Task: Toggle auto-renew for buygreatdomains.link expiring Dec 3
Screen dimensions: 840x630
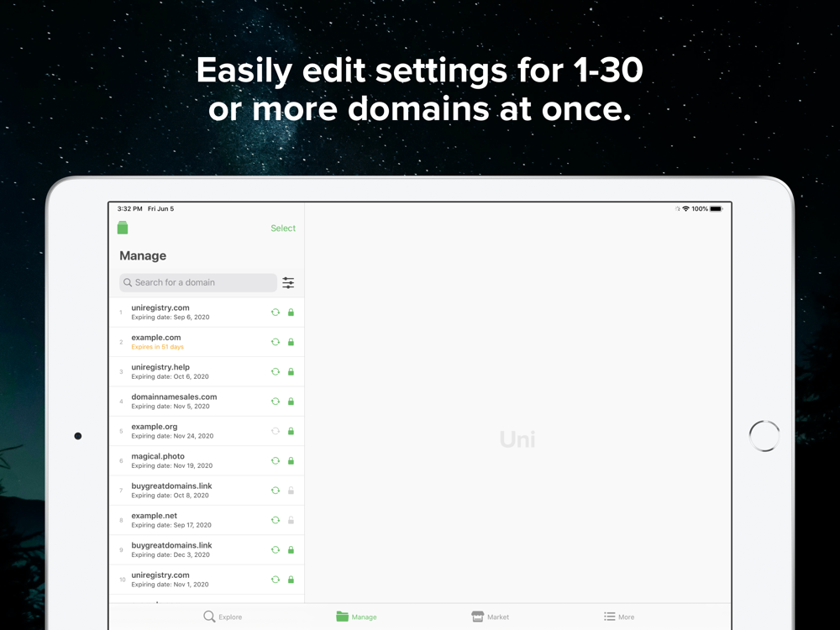Action: tap(276, 549)
